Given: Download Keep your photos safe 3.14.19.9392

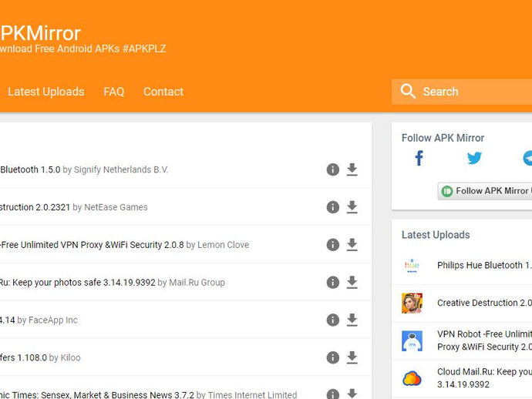Looking at the screenshot, I should (352, 282).
